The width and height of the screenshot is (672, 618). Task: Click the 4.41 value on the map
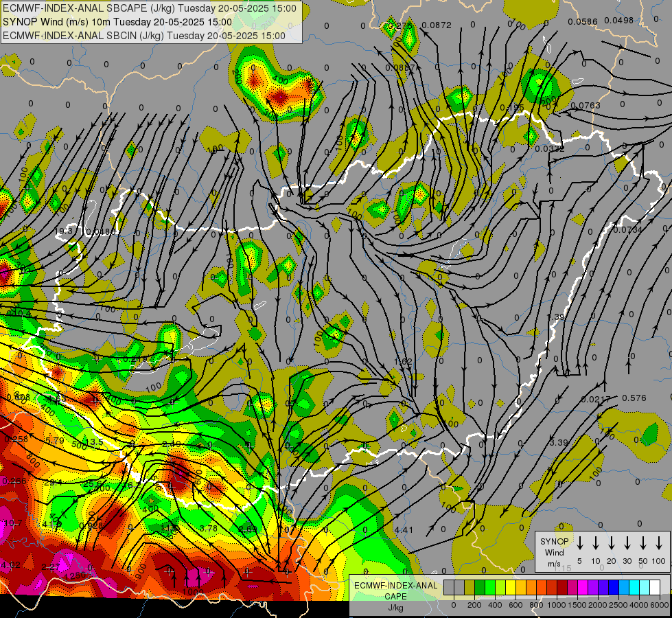(x=404, y=530)
